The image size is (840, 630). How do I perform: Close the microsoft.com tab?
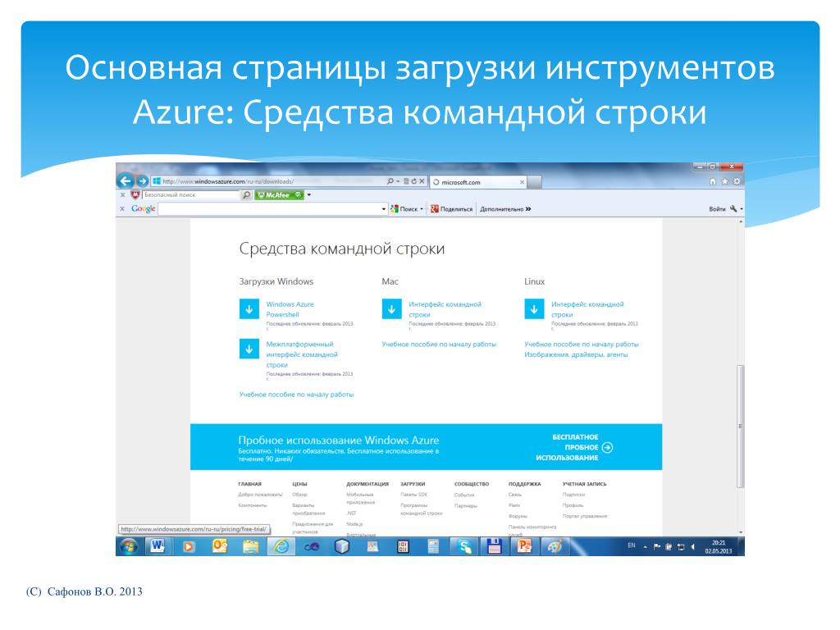(522, 182)
